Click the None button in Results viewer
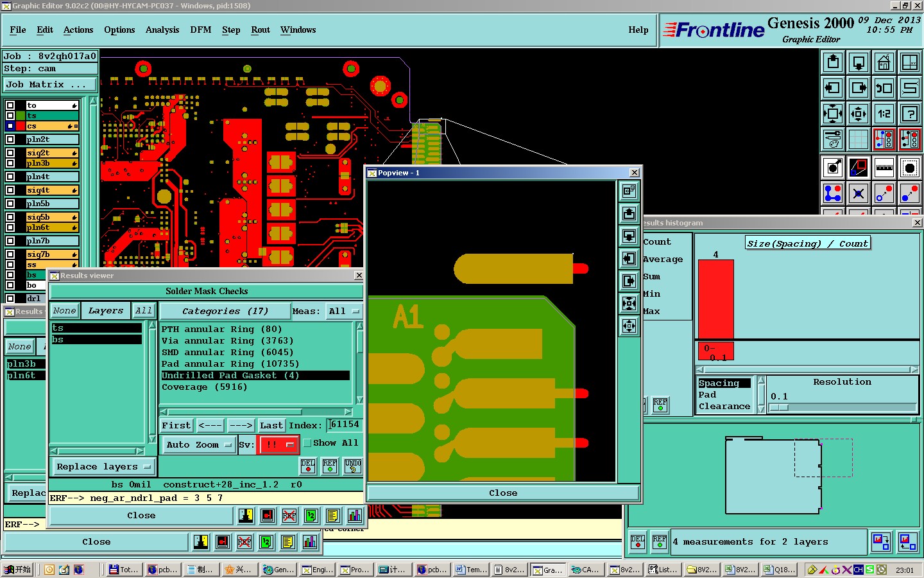Screen dimensions: 924x578 click(64, 311)
